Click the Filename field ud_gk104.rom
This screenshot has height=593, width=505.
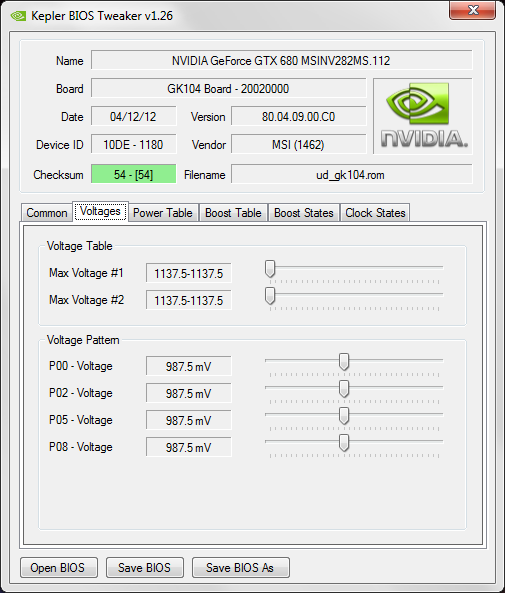coord(351,174)
